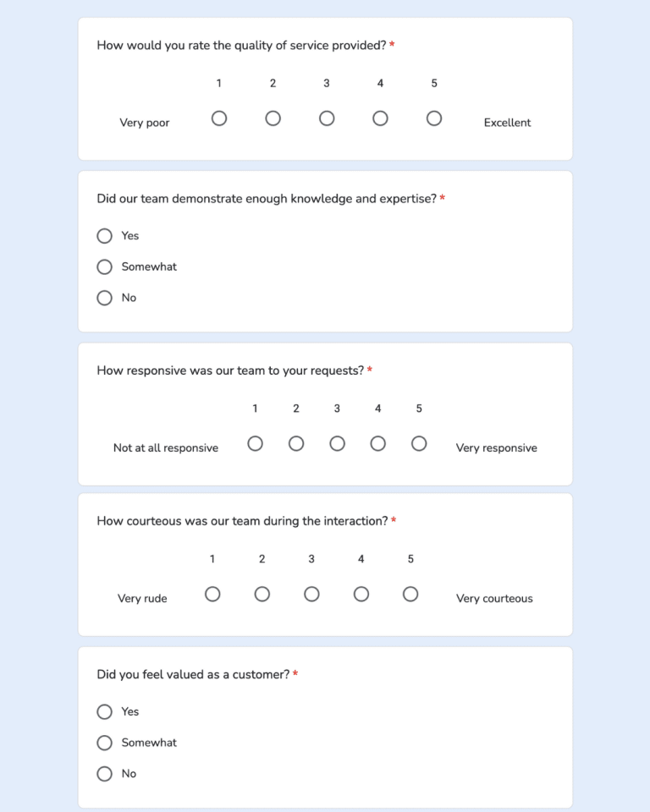Choose Somewhat for knowledge and expertise
This screenshot has width=650, height=812.
104,266
